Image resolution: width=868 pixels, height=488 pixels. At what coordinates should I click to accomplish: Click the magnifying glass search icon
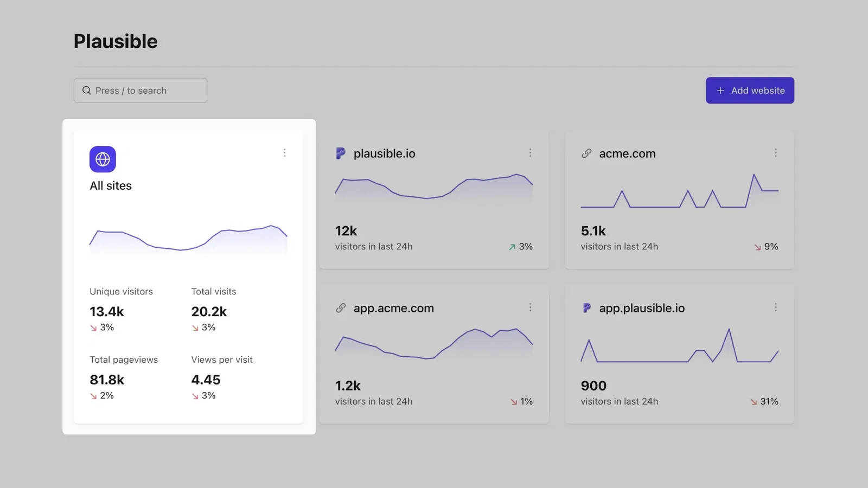coord(87,90)
